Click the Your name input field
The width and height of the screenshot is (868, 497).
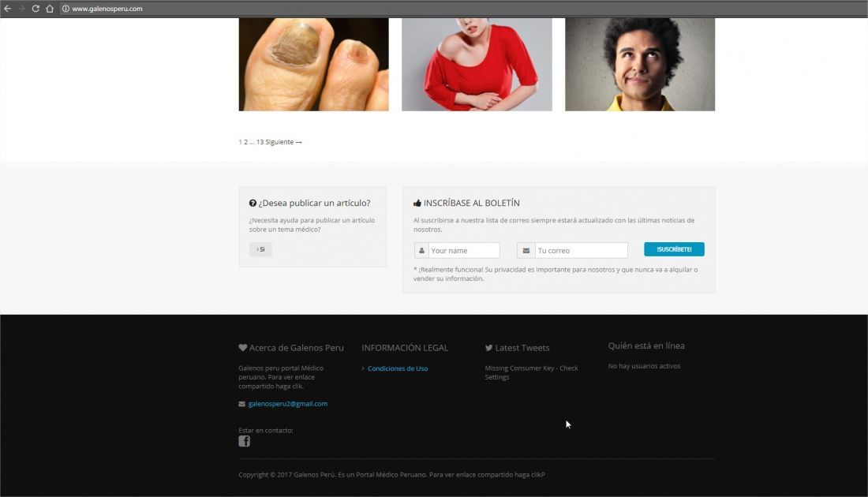pos(464,250)
